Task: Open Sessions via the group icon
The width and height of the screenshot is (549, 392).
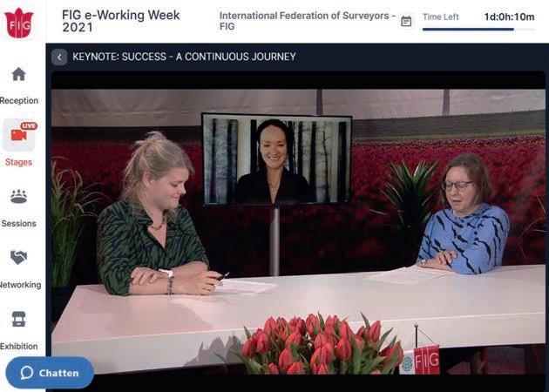Action: coord(18,196)
